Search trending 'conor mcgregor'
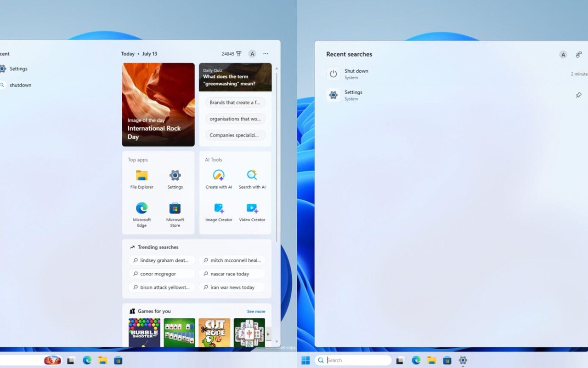588x368 pixels. point(162,274)
